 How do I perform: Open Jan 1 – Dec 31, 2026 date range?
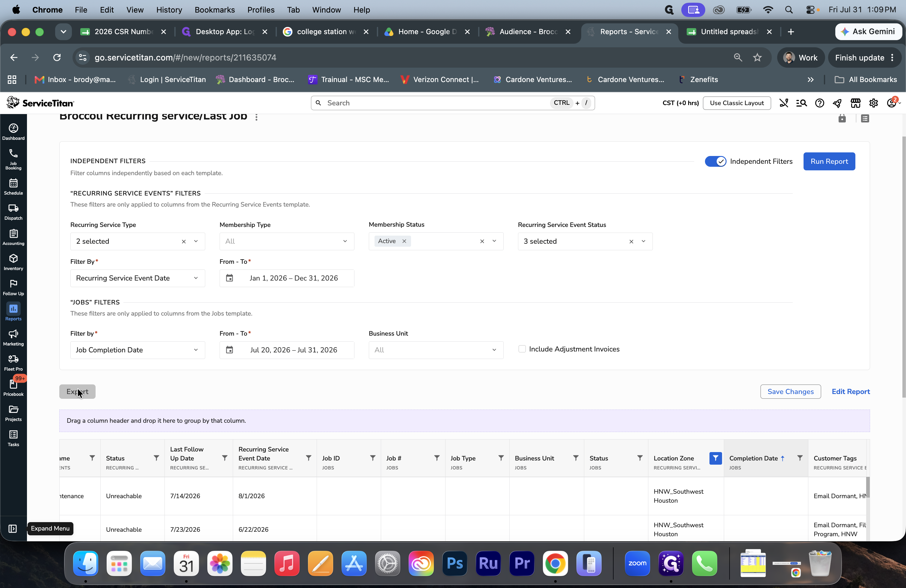(287, 278)
